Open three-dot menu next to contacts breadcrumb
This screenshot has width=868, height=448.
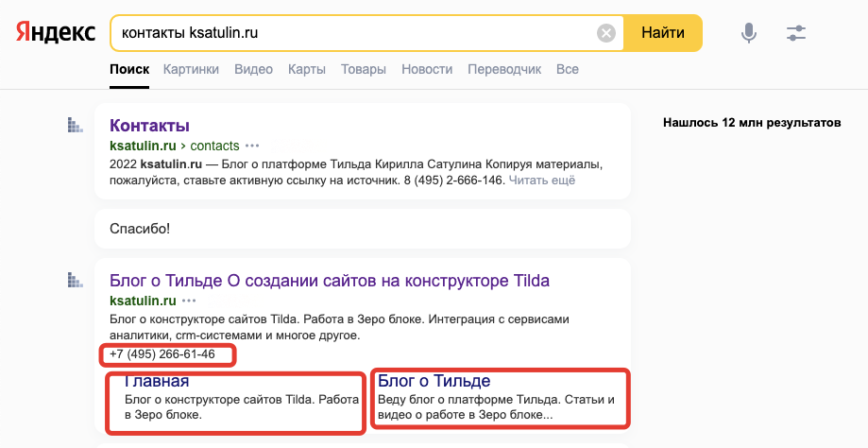coord(252,146)
